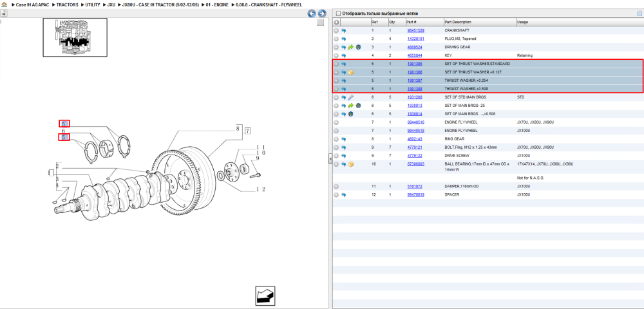
Task: Click 'SET OF STD MAIN BRGS' description text
Action: click(x=465, y=97)
